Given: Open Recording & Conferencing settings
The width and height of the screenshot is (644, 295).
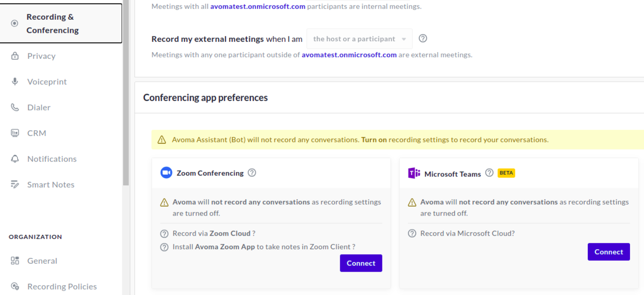Looking at the screenshot, I should tap(61, 23).
